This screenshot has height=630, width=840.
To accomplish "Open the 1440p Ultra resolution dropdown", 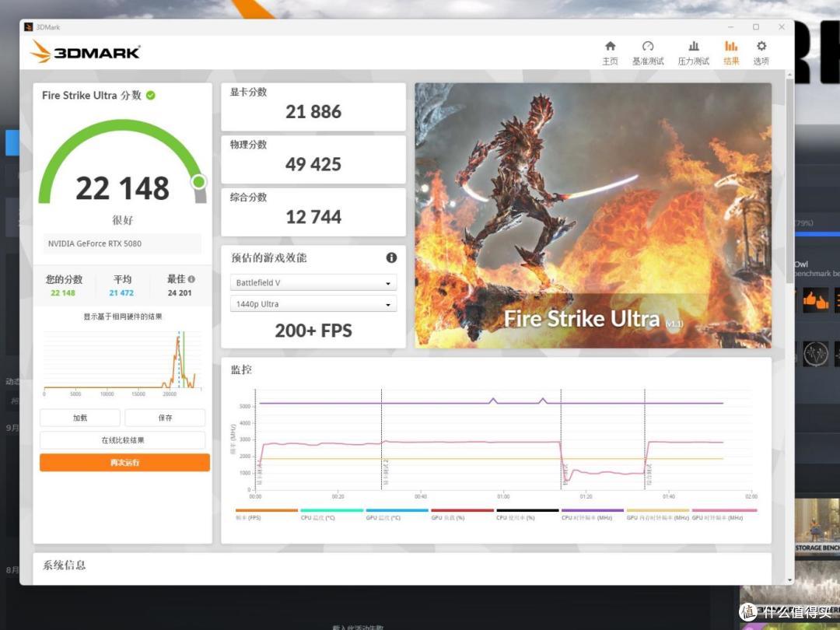I will (313, 304).
